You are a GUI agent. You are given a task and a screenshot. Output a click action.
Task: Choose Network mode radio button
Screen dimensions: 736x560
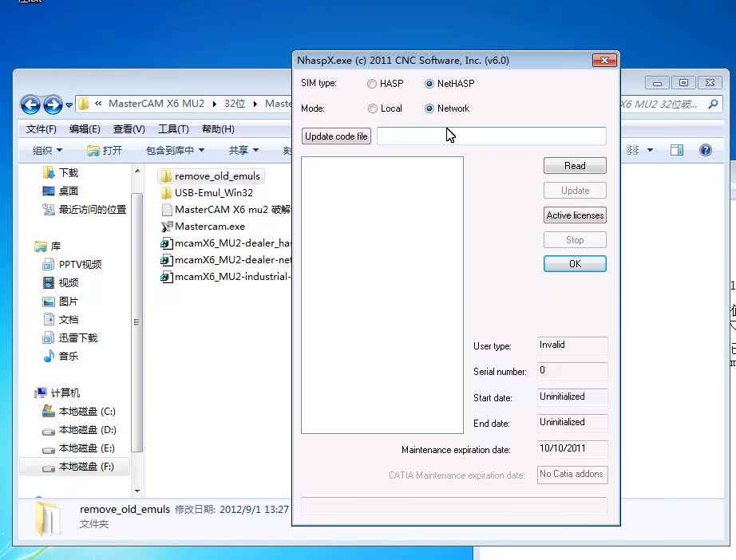[x=429, y=108]
